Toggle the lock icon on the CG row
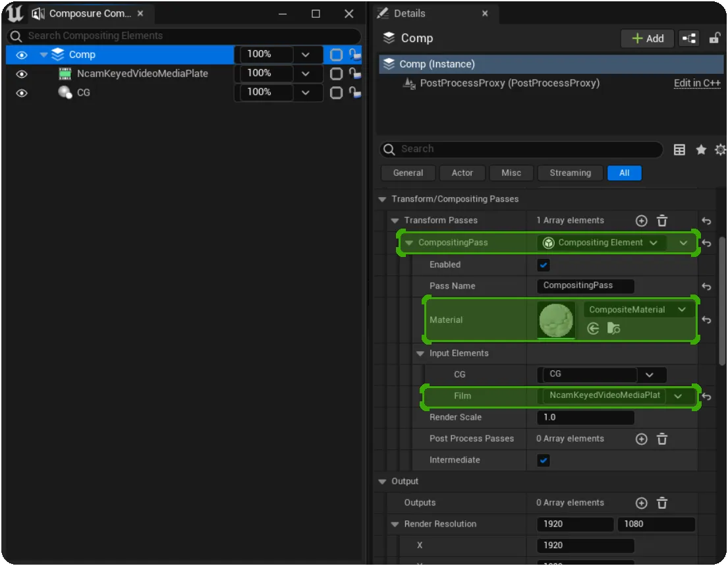Viewport: 728px width, 566px height. (x=355, y=92)
